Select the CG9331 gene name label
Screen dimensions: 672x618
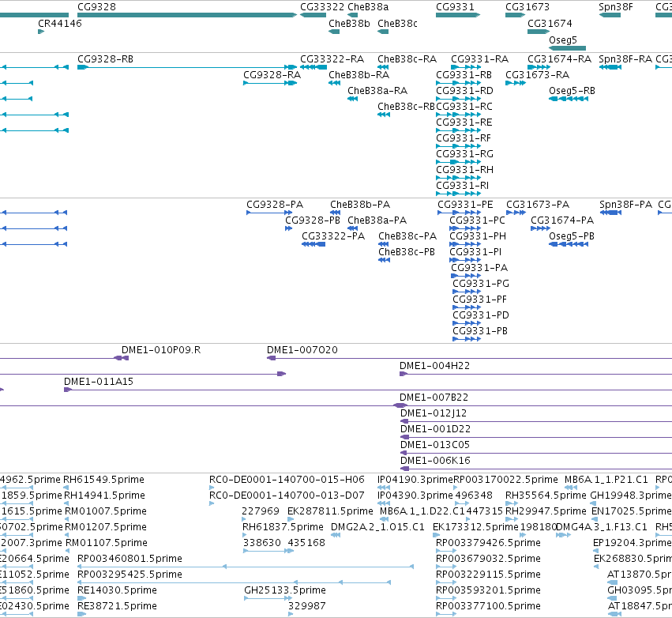coord(455,7)
